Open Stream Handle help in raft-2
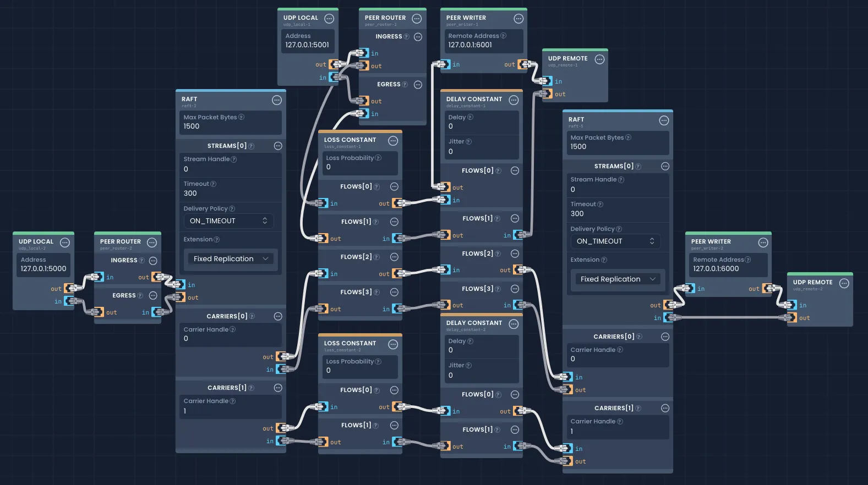The image size is (868, 485). (x=234, y=159)
